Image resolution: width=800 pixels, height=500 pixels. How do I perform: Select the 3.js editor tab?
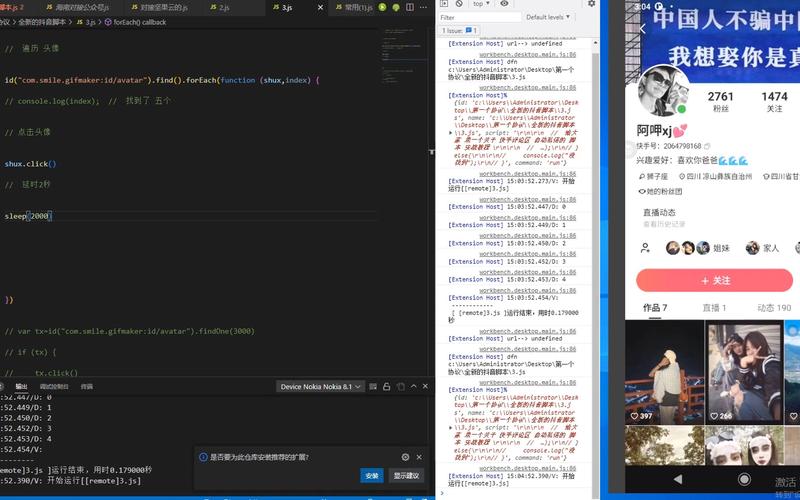click(287, 8)
